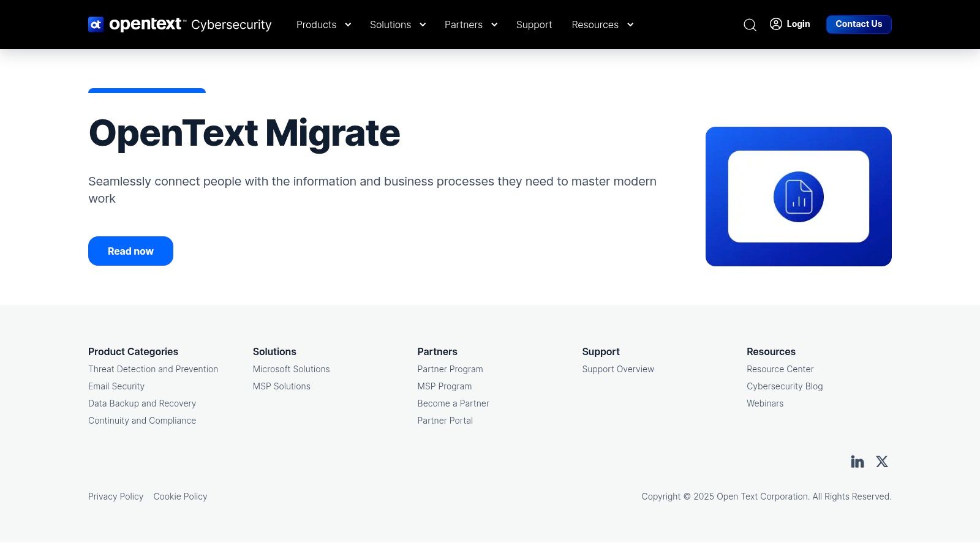
Task: Expand the Products dropdown chevron
Action: [x=348, y=25]
